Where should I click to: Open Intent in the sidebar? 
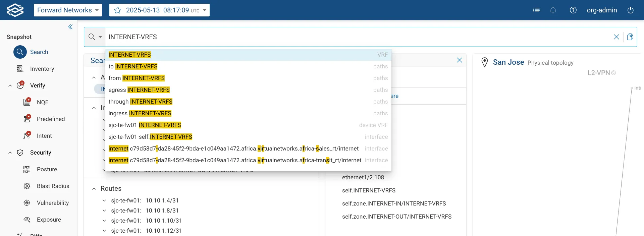point(44,136)
